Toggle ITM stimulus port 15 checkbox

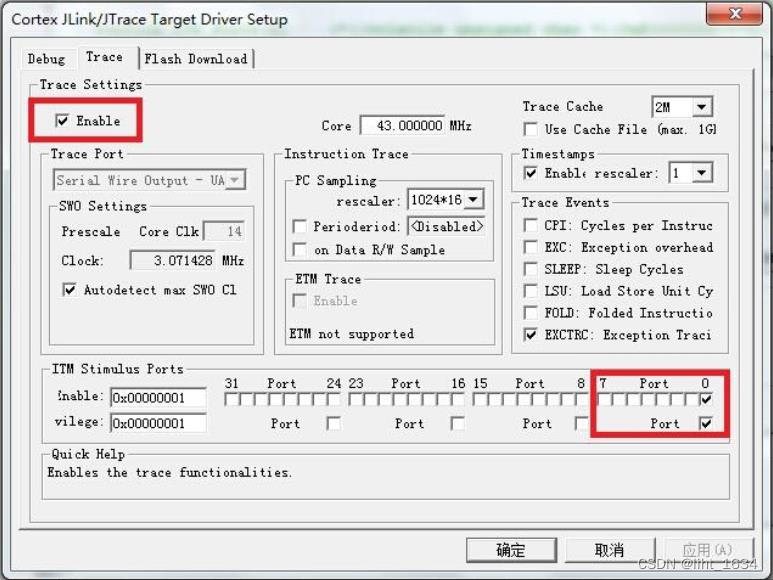(x=480, y=399)
